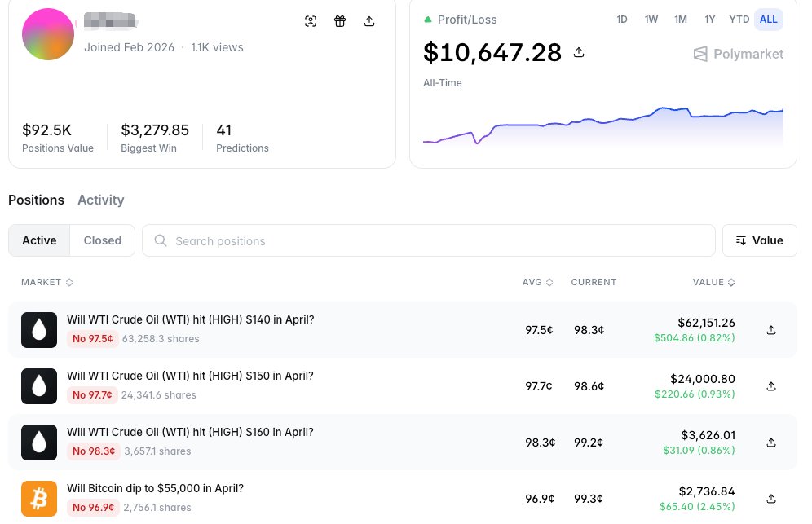Click the gradient profile avatar
Viewport: 812px width, 524px height.
click(48, 34)
